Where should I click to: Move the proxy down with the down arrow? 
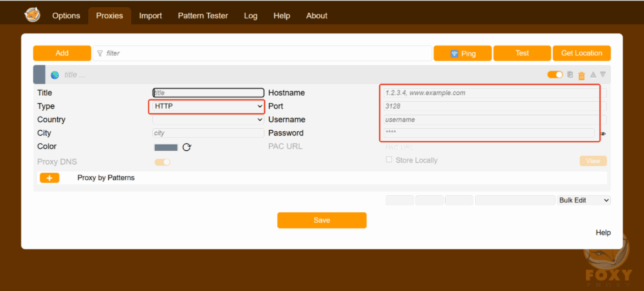click(602, 75)
